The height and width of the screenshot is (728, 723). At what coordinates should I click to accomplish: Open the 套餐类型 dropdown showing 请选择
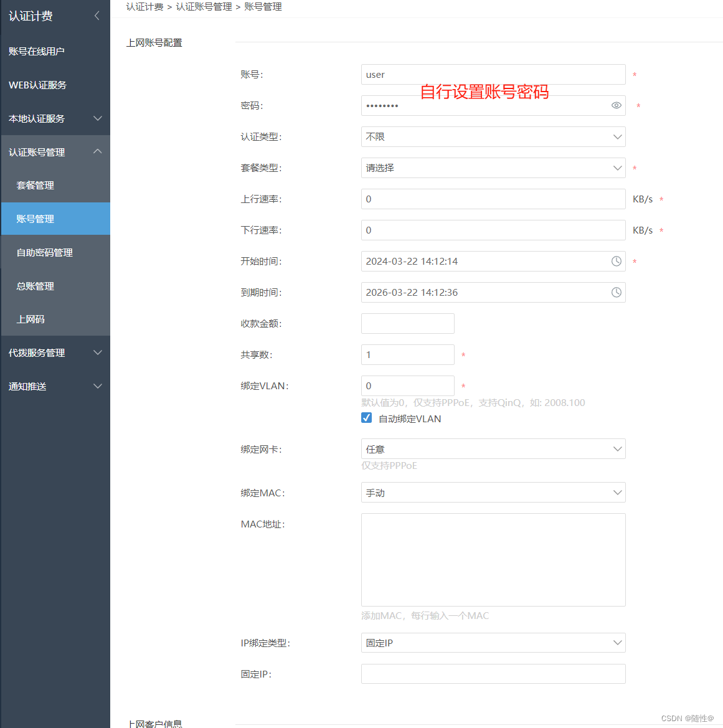pyautogui.click(x=493, y=168)
